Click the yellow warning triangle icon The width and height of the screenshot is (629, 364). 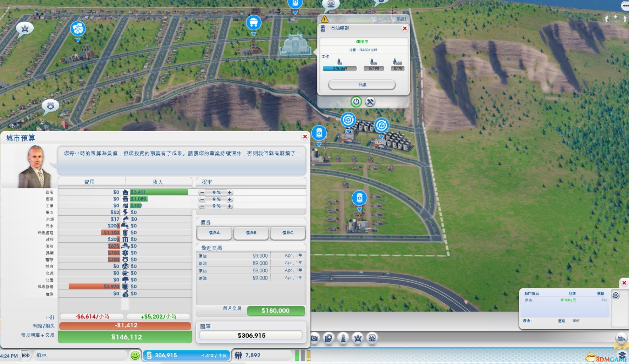click(x=325, y=19)
